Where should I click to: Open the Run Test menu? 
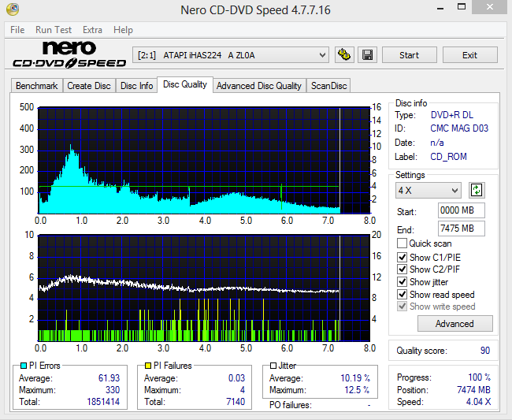pyautogui.click(x=54, y=30)
